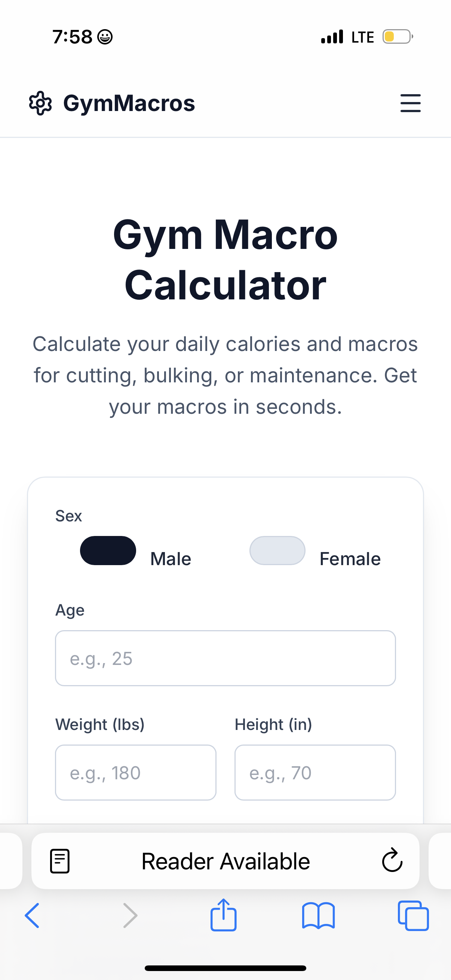451x980 pixels.
Task: Go back using the back chevron
Action: coord(33,916)
